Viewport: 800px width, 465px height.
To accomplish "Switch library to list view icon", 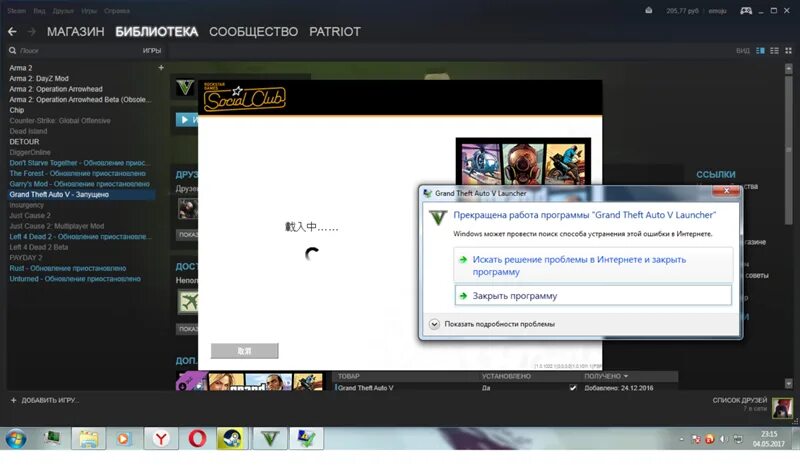I will (774, 51).
